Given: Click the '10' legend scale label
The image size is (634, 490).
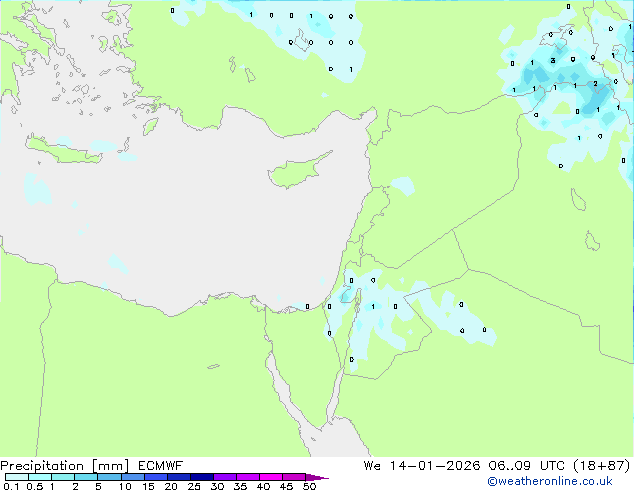Looking at the screenshot, I should [125, 486].
